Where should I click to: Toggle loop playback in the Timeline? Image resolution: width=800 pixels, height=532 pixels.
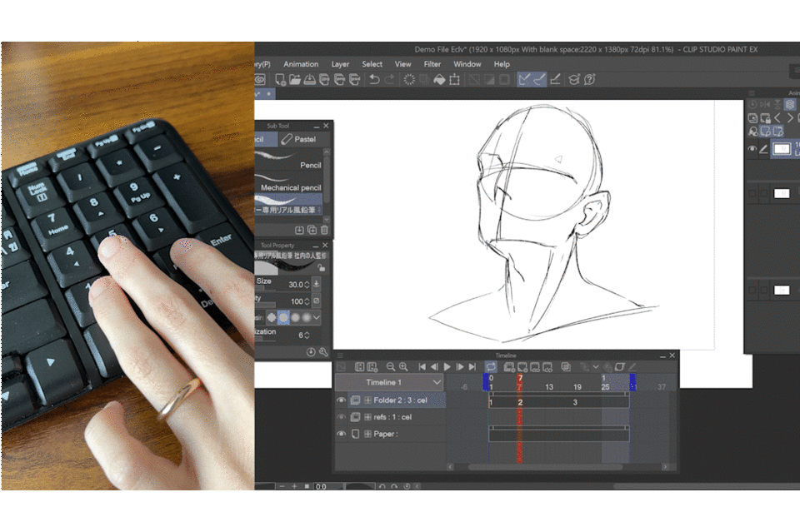(x=490, y=367)
